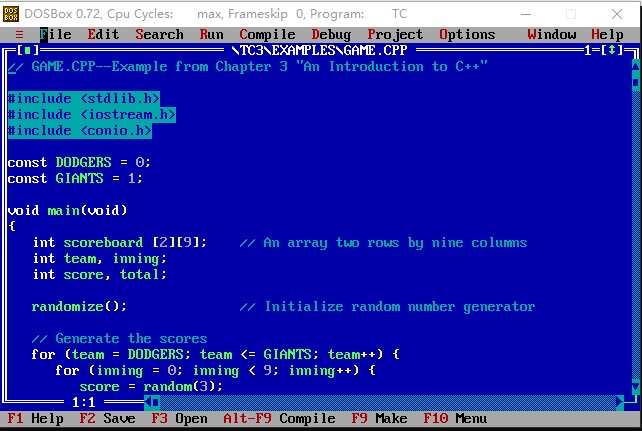The width and height of the screenshot is (642, 431).
Task: Click the horizontal scrollbar track
Action: 380,402
